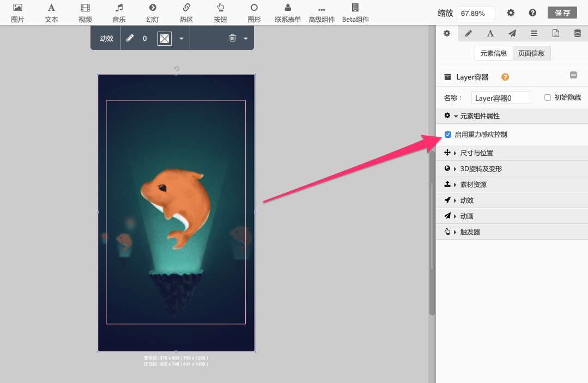This screenshot has width=588, height=383.
Task: Add a 联系表单 contact form
Action: 288,13
